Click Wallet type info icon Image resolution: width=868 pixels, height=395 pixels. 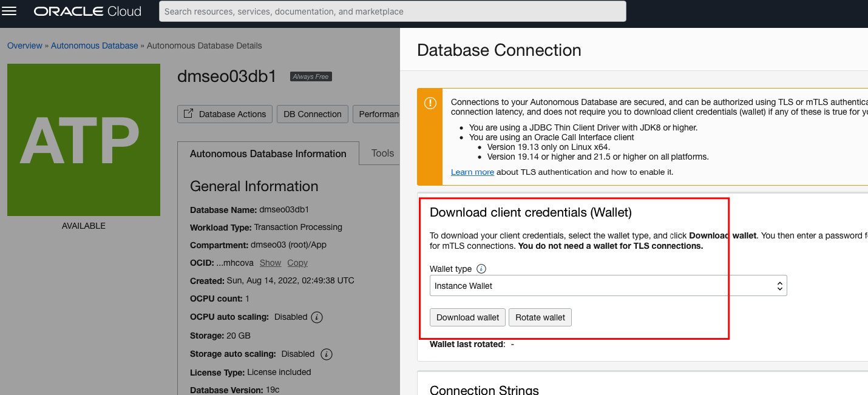coord(481,269)
